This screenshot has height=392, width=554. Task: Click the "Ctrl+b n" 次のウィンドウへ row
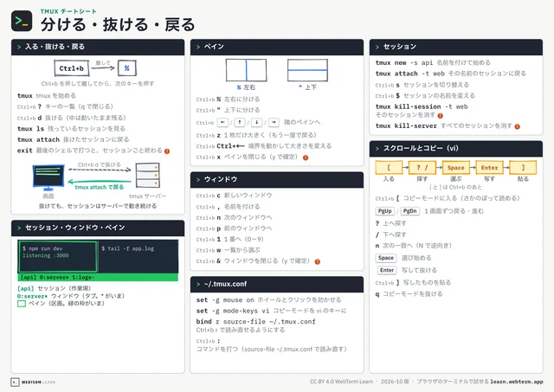click(x=235, y=218)
